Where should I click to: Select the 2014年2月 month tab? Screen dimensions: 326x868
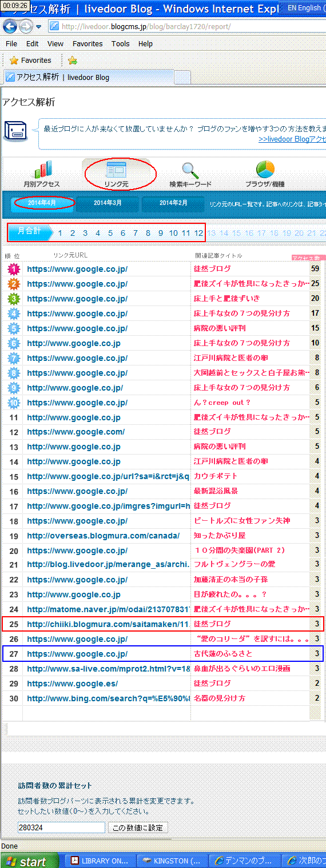pyautogui.click(x=173, y=203)
